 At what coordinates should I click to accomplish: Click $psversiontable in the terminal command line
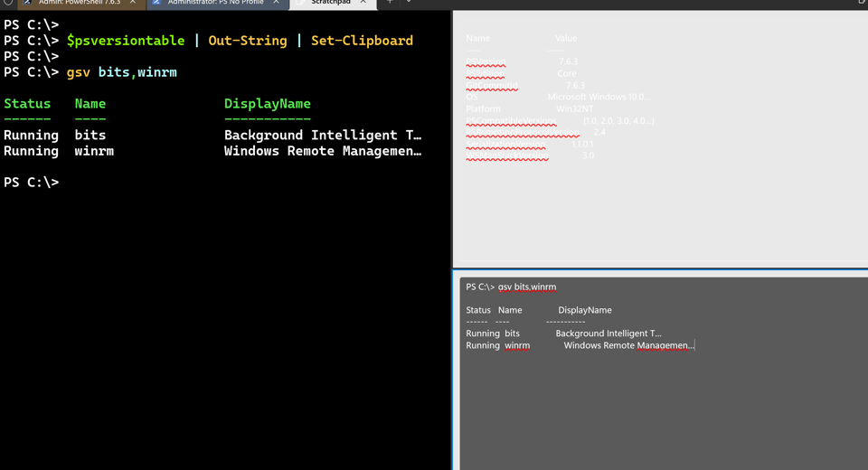pyautogui.click(x=126, y=41)
